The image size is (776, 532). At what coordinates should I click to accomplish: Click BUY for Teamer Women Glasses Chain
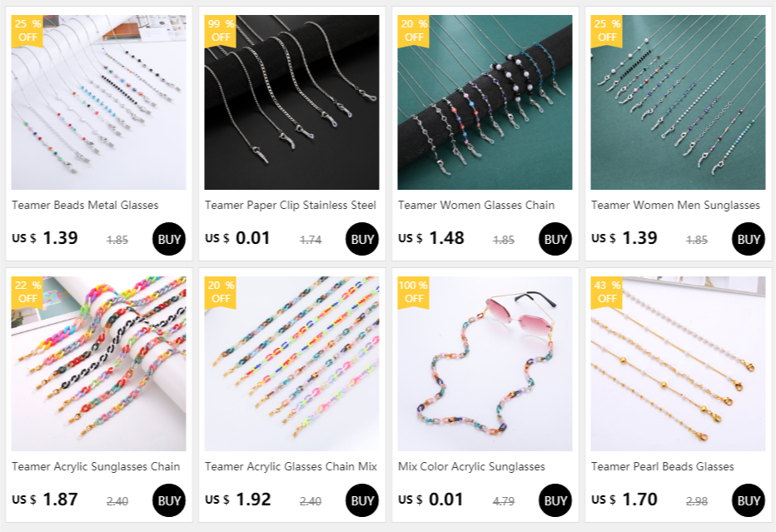[x=555, y=239]
